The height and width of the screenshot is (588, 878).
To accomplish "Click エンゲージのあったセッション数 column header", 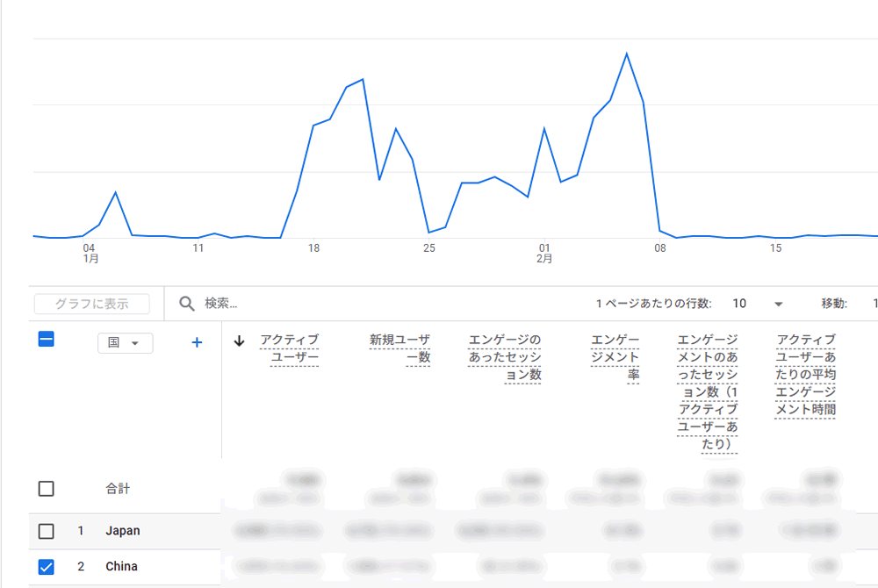I will 505,357.
